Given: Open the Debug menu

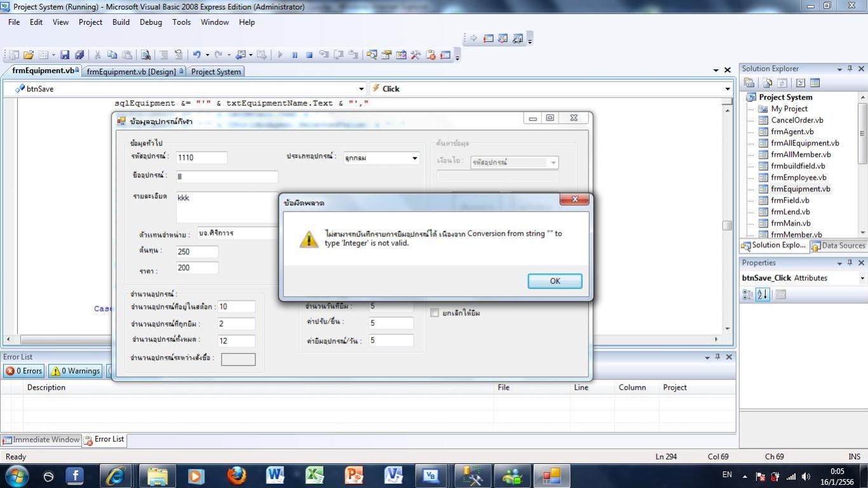Looking at the screenshot, I should point(151,22).
